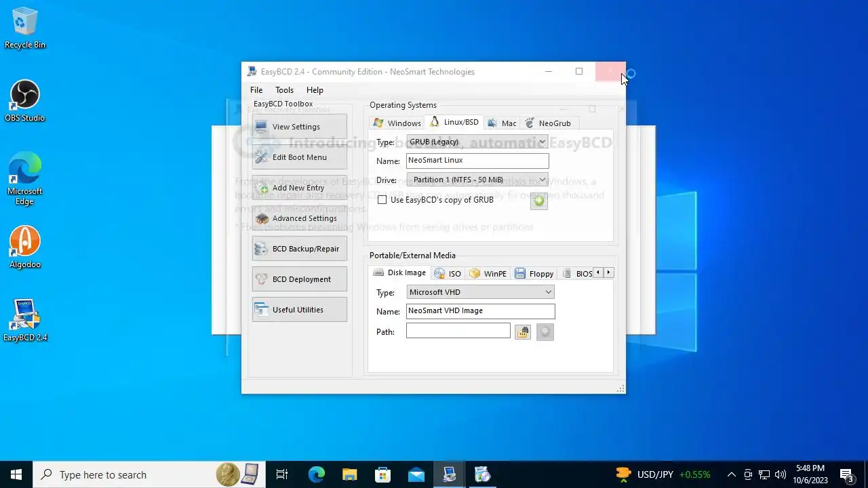Open the File menu

[256, 90]
